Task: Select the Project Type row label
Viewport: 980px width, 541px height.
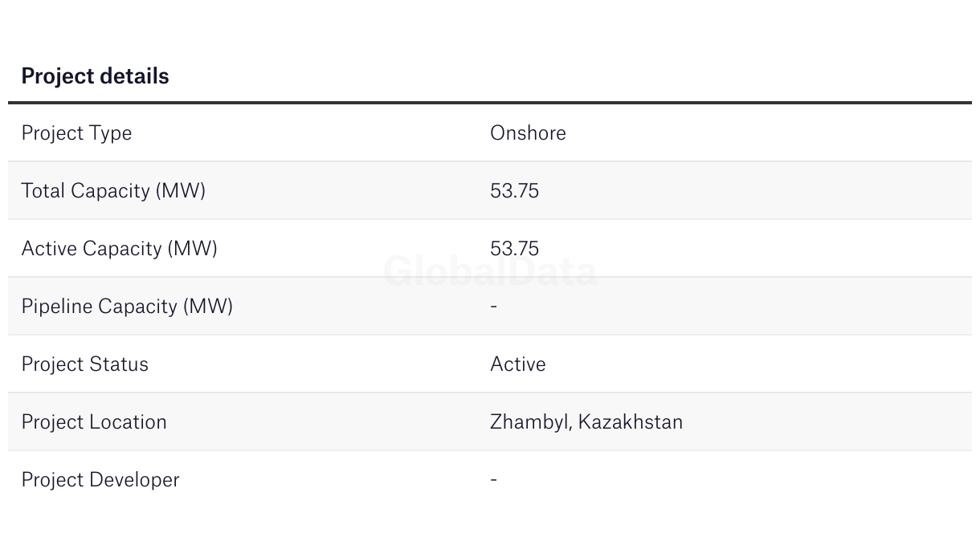Action: pos(76,132)
